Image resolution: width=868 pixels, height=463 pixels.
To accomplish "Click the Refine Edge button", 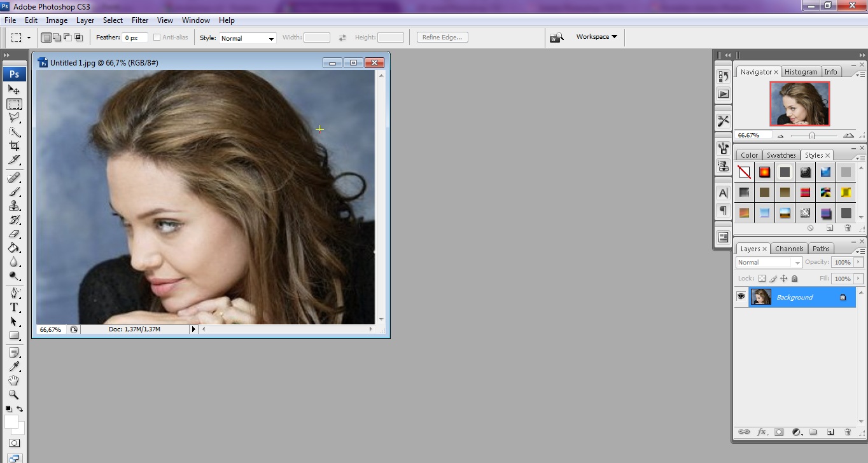I will [442, 38].
